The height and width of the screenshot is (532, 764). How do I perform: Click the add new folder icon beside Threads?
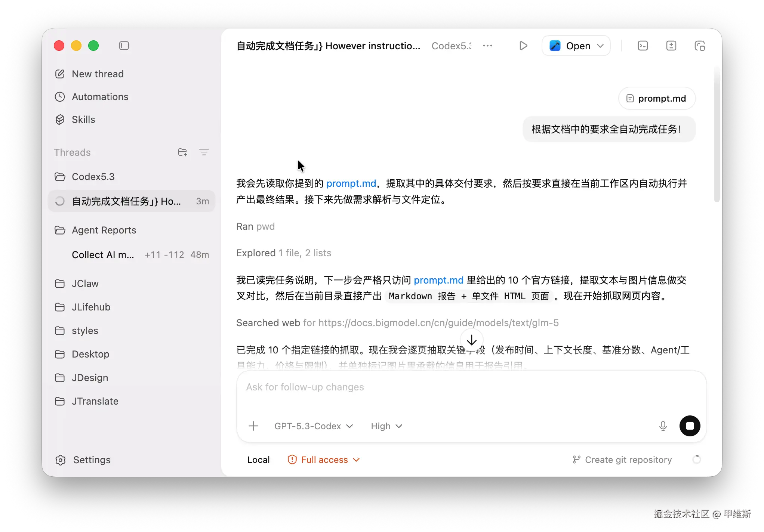click(182, 152)
